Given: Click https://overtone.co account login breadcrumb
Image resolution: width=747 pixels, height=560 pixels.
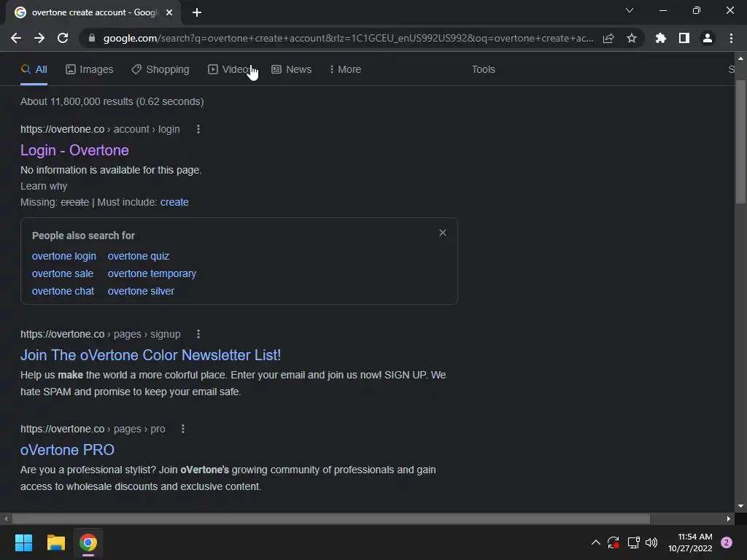Looking at the screenshot, I should point(100,129).
